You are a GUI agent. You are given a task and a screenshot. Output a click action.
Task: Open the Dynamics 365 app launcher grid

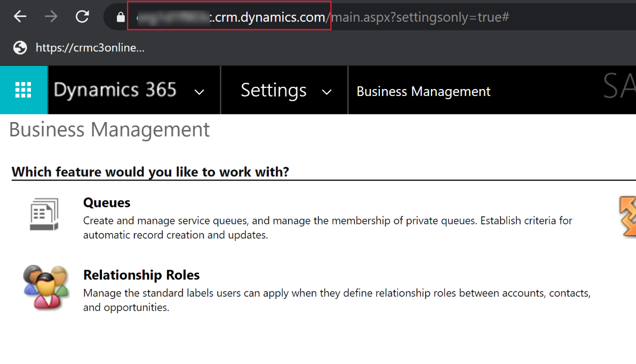click(23, 90)
